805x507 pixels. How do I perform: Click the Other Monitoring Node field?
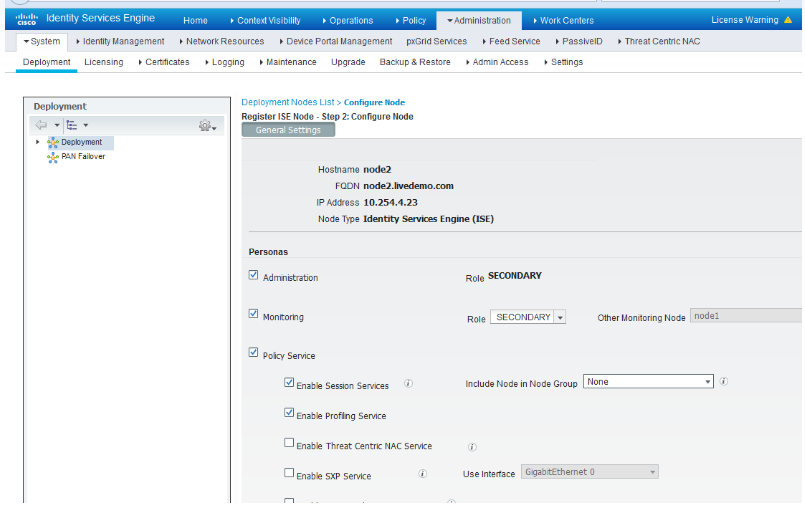(x=746, y=316)
